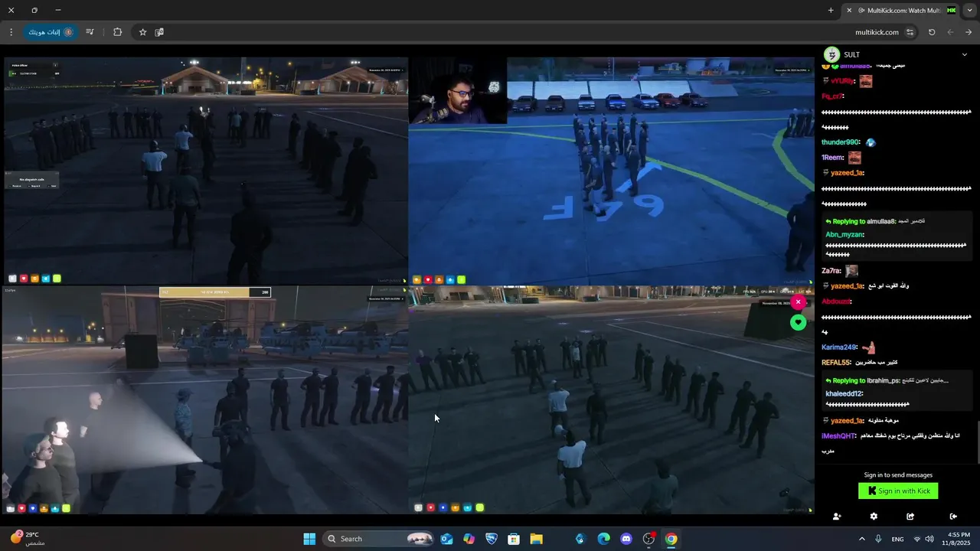Open the 29°C weather widget
The height and width of the screenshot is (551, 980).
(x=26, y=539)
